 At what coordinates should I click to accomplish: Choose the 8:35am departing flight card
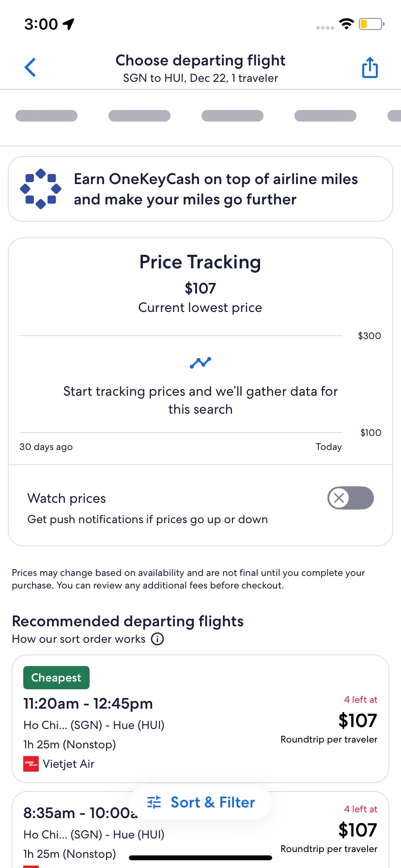(200, 830)
